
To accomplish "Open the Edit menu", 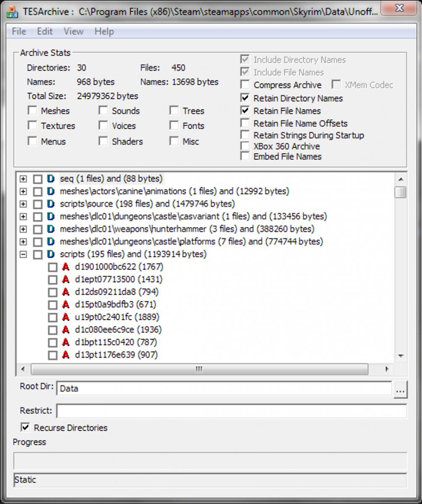I will click(45, 31).
